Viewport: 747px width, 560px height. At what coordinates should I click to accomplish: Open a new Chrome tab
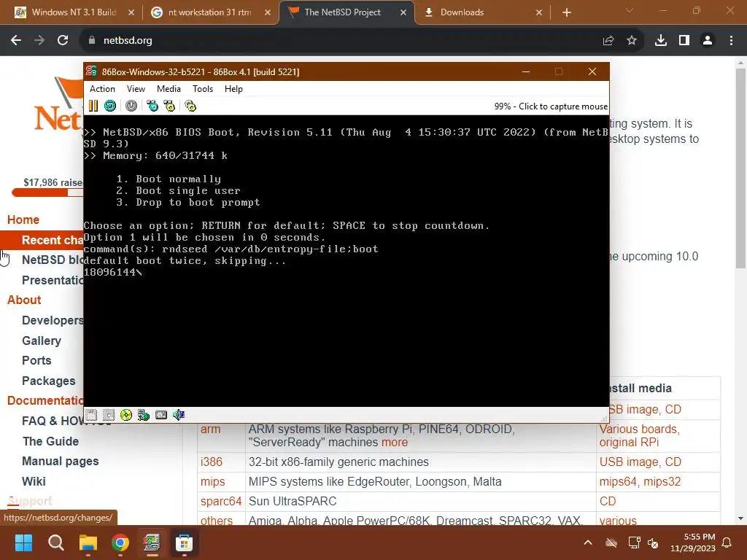[566, 12]
